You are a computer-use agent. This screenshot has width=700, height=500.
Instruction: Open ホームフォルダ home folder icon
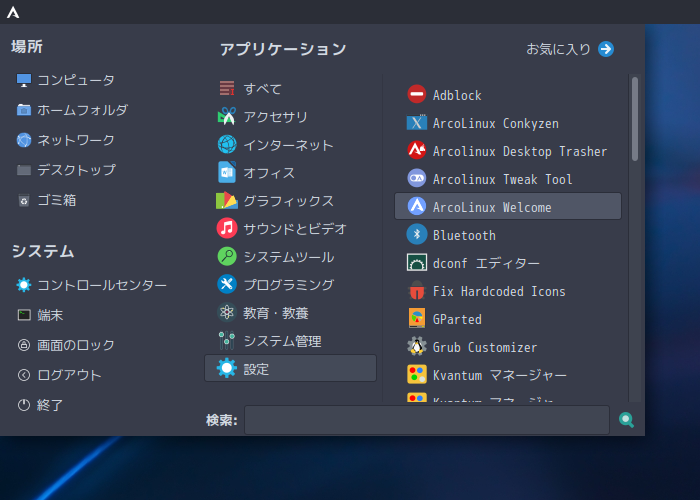(24, 110)
